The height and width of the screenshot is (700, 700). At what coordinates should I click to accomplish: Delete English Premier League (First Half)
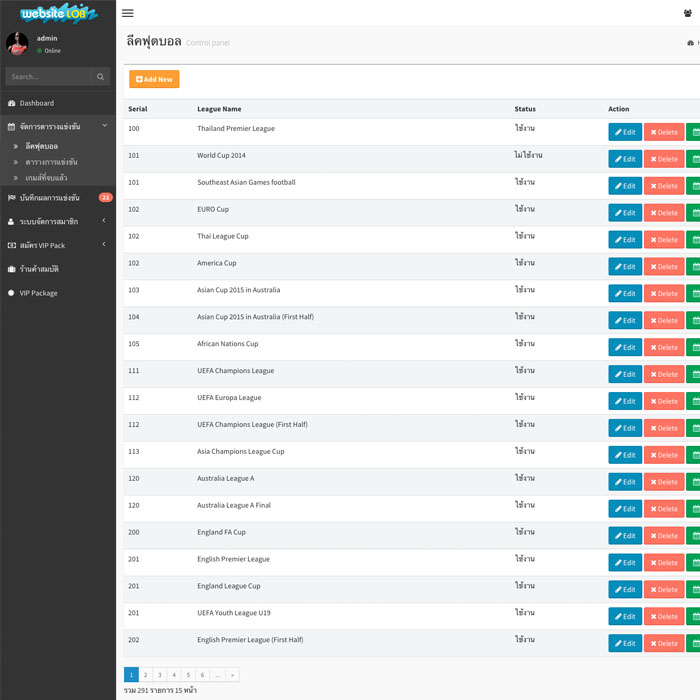coord(664,643)
